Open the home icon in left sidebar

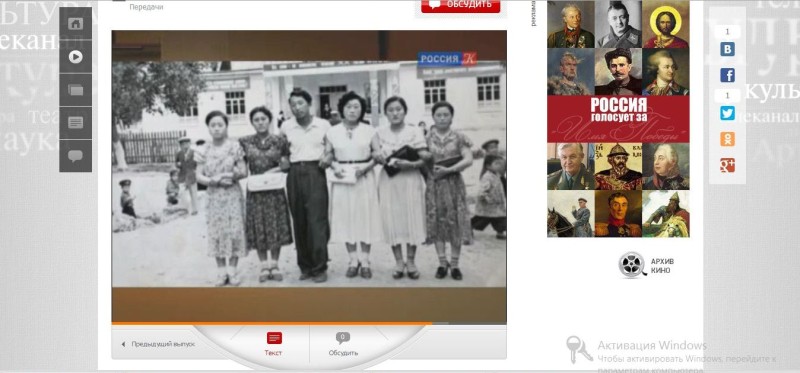pyautogui.click(x=76, y=23)
